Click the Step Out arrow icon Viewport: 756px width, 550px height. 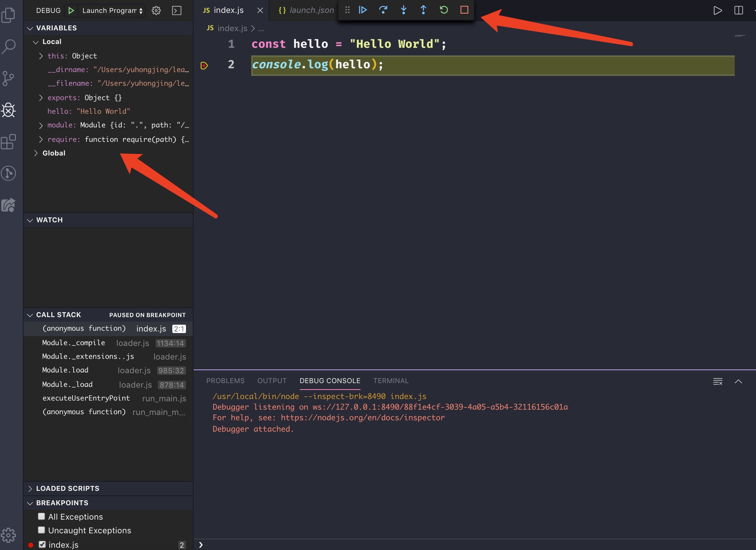click(x=424, y=10)
